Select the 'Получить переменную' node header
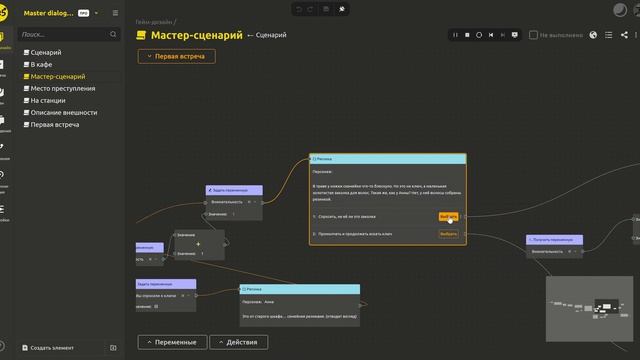The height and width of the screenshot is (360, 640). [554, 240]
